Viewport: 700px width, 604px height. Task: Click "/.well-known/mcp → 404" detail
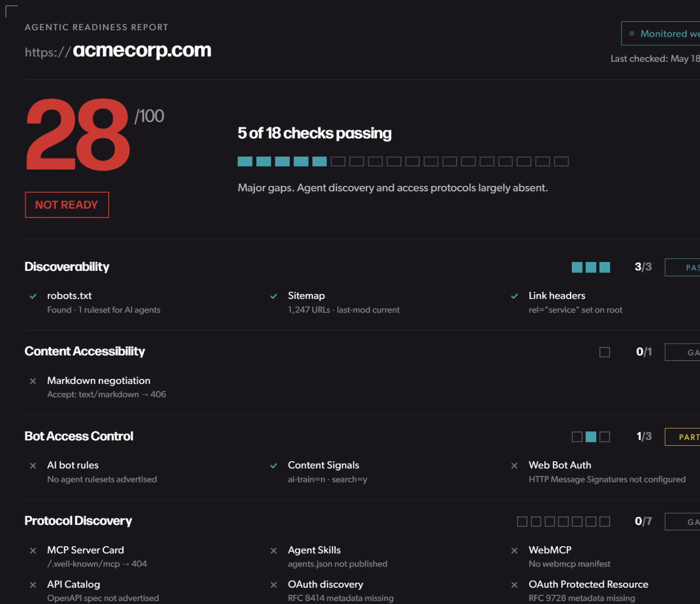97,564
